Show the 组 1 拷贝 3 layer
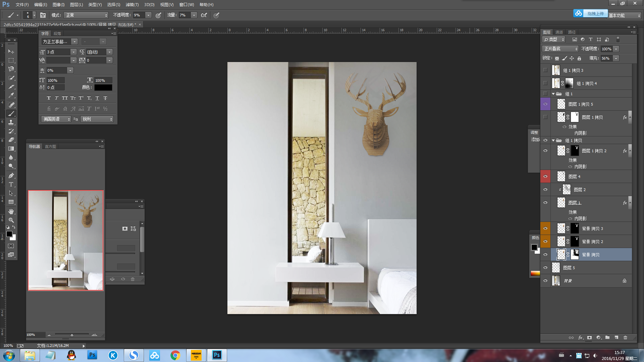Viewport: 644px width, 362px height. coord(545,70)
